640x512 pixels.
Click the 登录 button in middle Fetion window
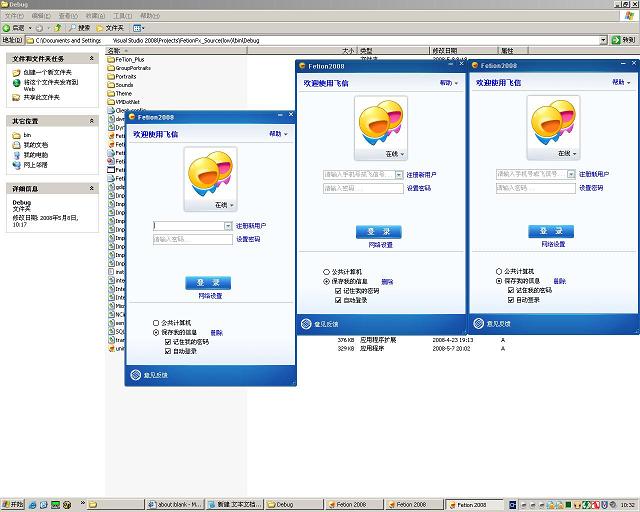379,232
